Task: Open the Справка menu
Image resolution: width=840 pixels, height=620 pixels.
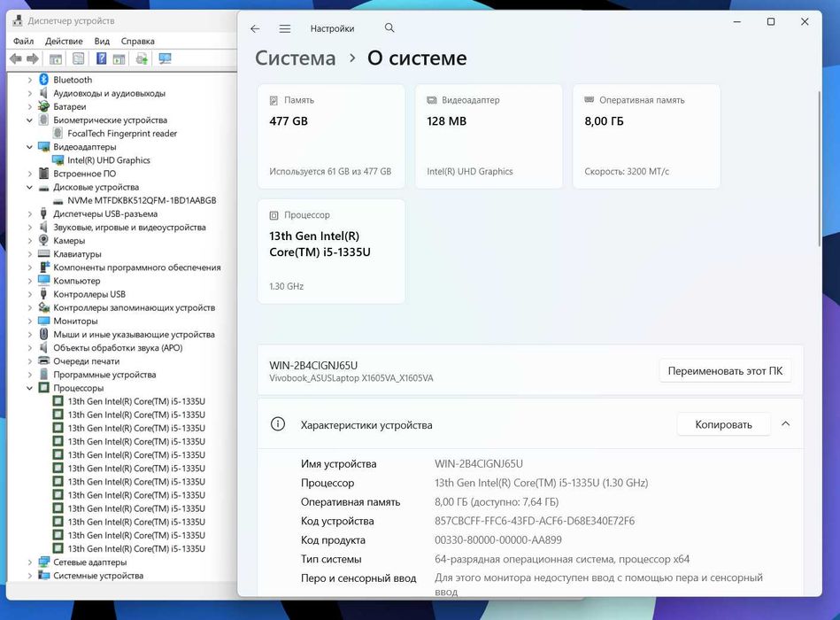Action: pyautogui.click(x=138, y=42)
